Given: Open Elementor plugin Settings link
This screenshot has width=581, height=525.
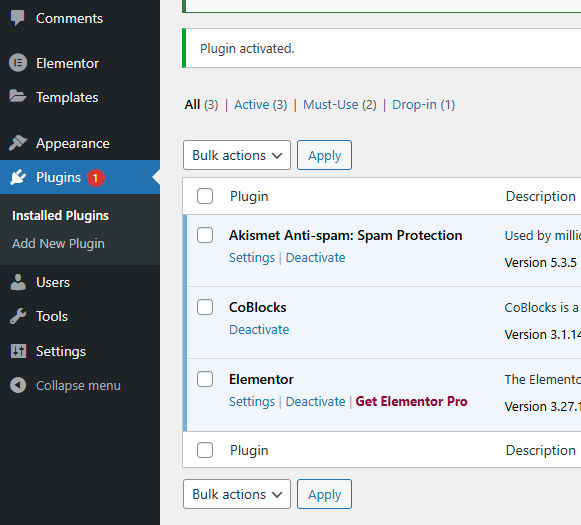Looking at the screenshot, I should tap(252, 401).
